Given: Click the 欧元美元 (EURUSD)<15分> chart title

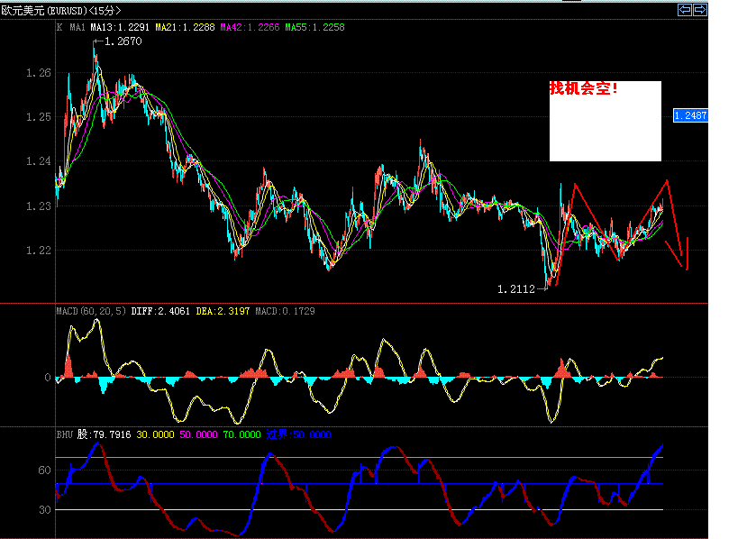Looking at the screenshot, I should pos(60,11).
